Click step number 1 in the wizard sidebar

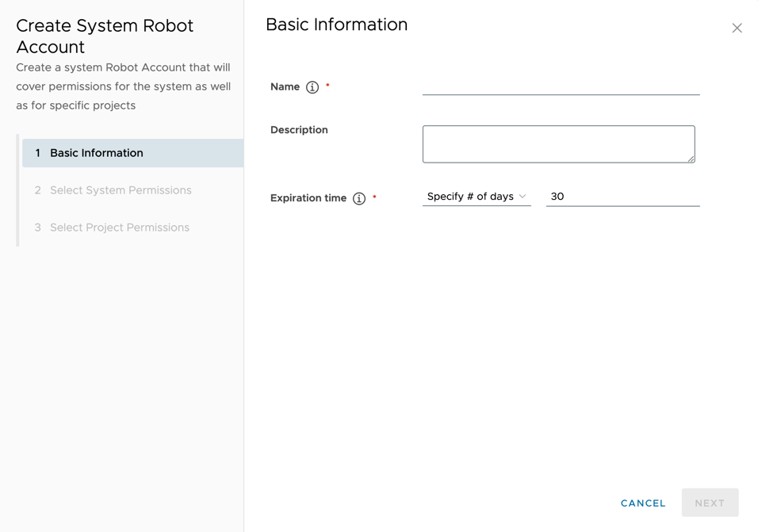coord(37,152)
